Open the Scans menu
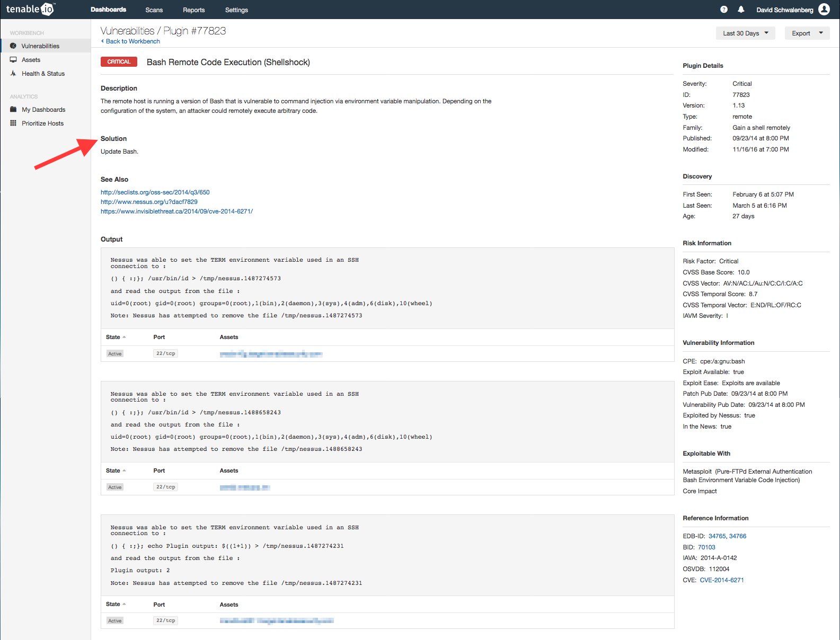The width and height of the screenshot is (840, 640). pyautogui.click(x=154, y=10)
